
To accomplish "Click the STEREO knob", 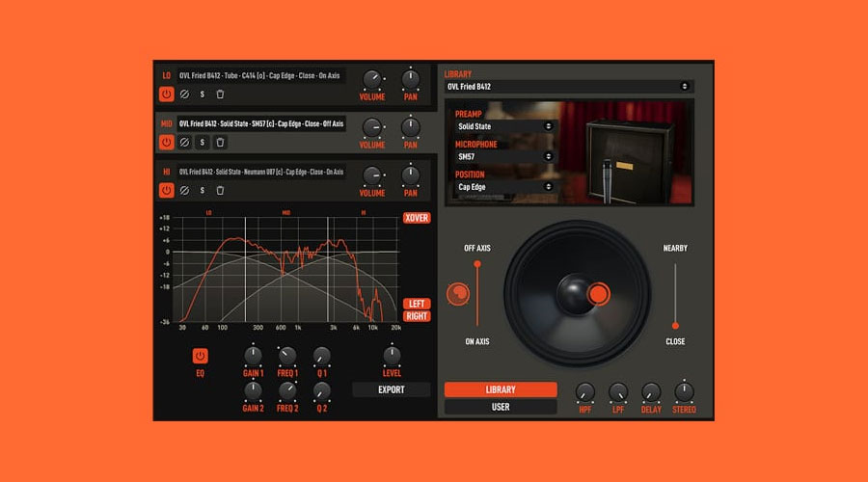I will click(684, 391).
